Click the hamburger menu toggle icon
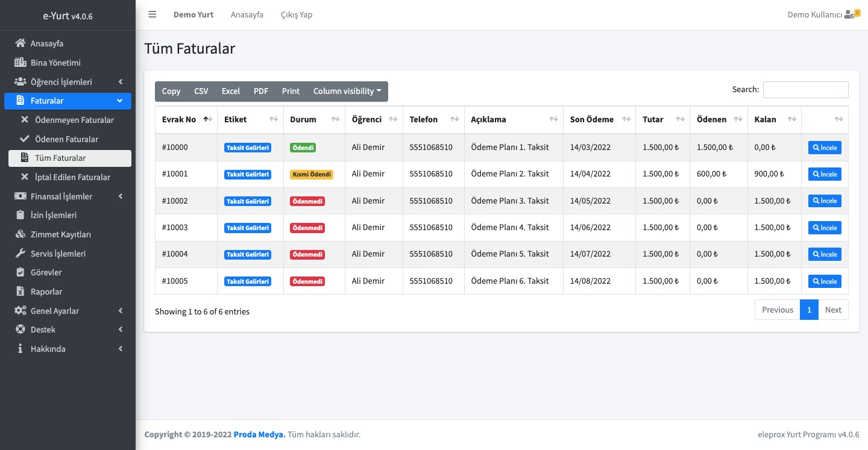The height and width of the screenshot is (450, 868). (x=153, y=14)
